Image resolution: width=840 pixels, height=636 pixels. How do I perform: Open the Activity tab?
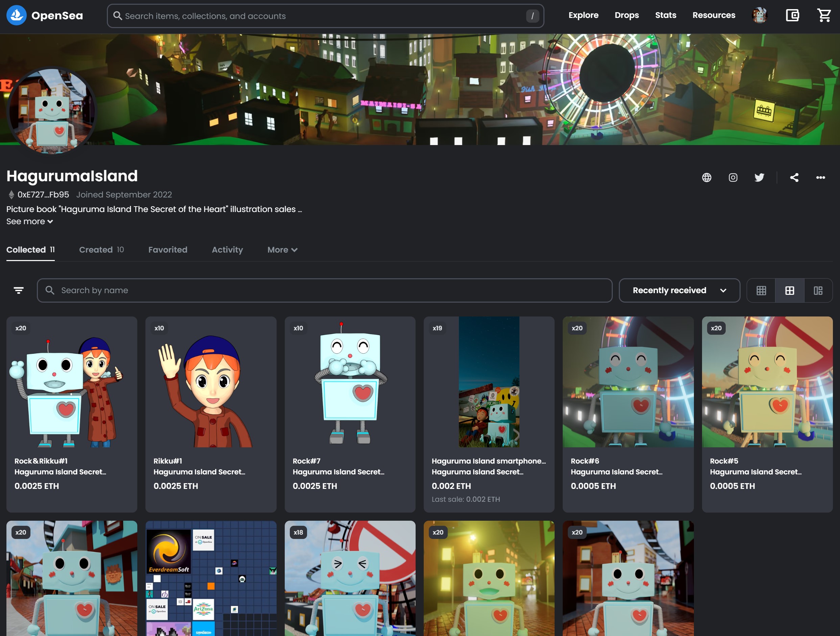(x=227, y=250)
